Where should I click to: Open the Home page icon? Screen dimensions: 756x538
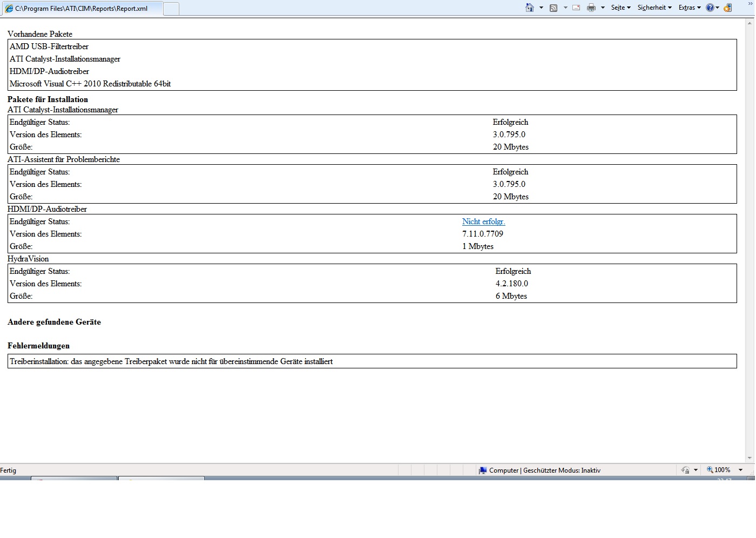click(x=530, y=8)
